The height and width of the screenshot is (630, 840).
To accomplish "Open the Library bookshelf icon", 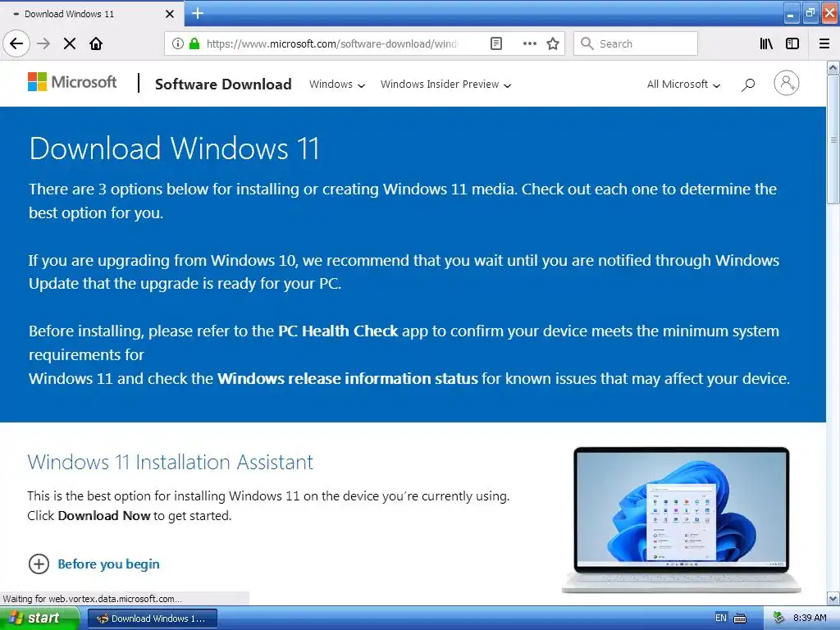I will tap(766, 43).
